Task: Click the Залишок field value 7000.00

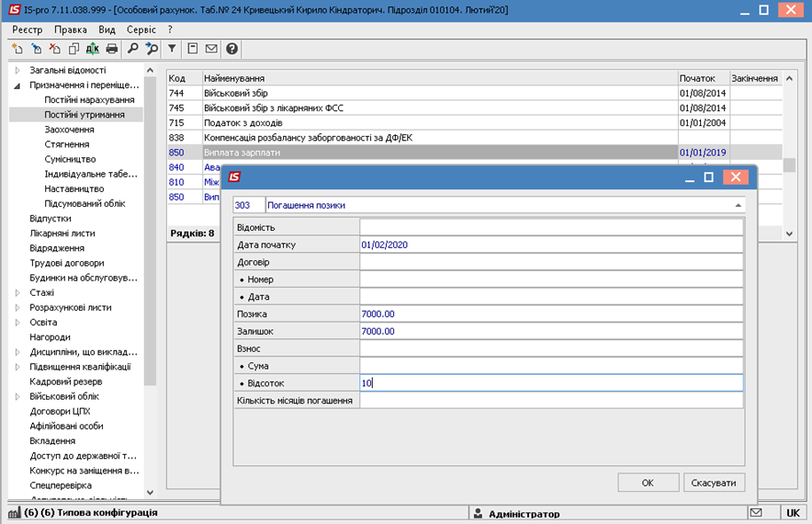Action: [551, 331]
